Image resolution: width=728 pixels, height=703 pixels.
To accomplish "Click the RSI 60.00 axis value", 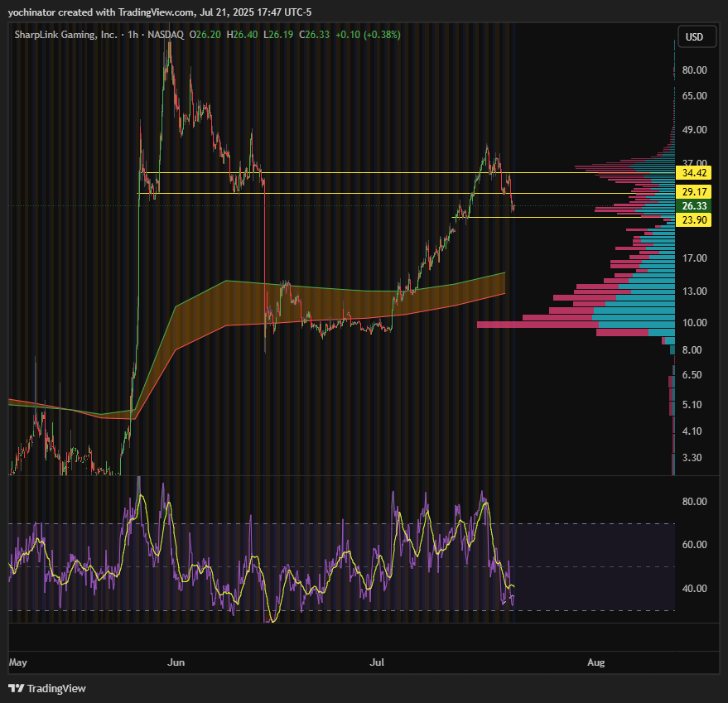I will (x=695, y=545).
